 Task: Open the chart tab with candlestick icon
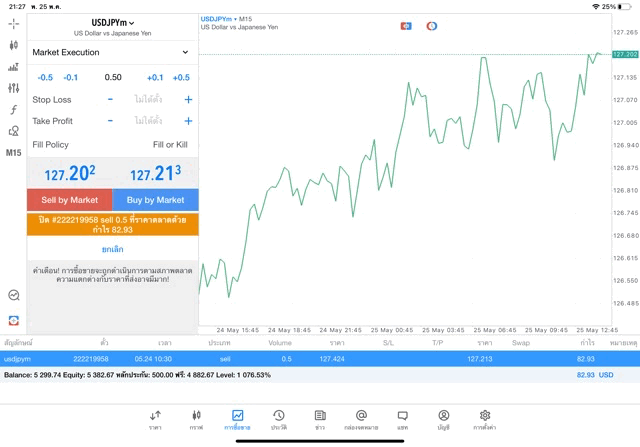point(196,420)
